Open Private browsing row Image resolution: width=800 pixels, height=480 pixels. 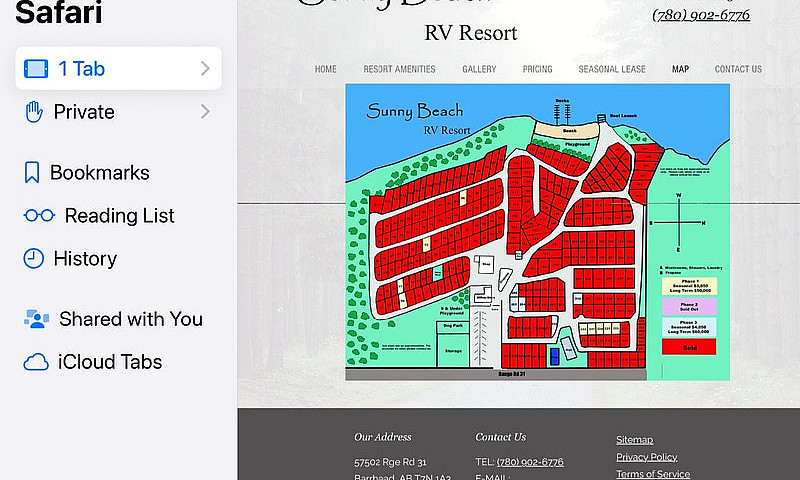(x=118, y=112)
